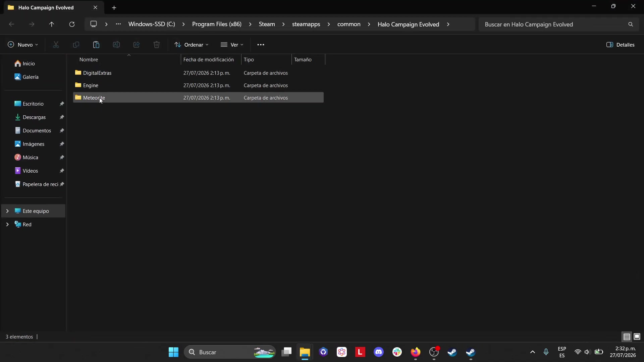This screenshot has height=362, width=644.
Task: Open Discord from the taskbar
Action: [379, 352]
